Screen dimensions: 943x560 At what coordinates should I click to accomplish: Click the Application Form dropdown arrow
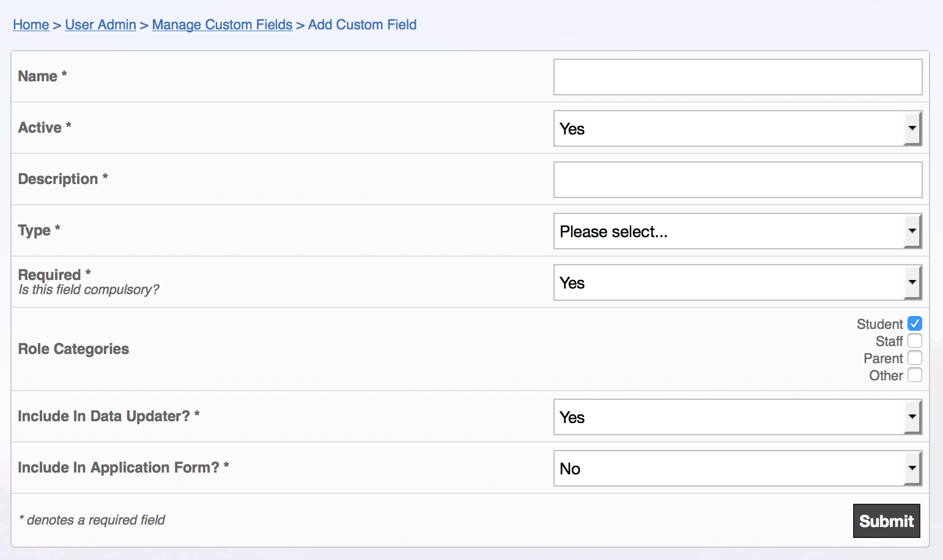point(912,468)
